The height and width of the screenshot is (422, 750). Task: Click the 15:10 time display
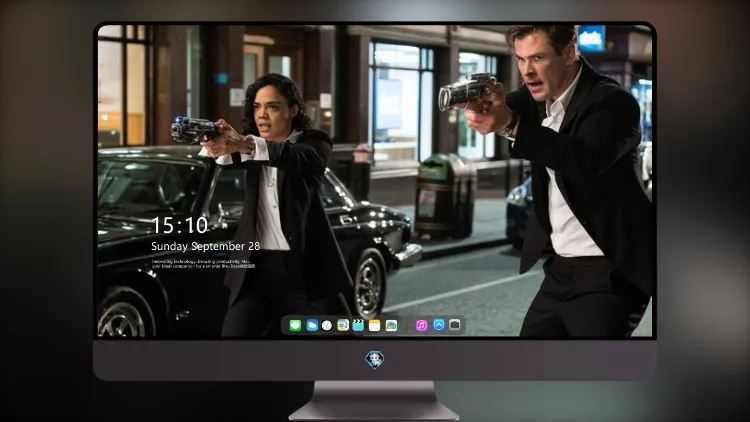[180, 225]
